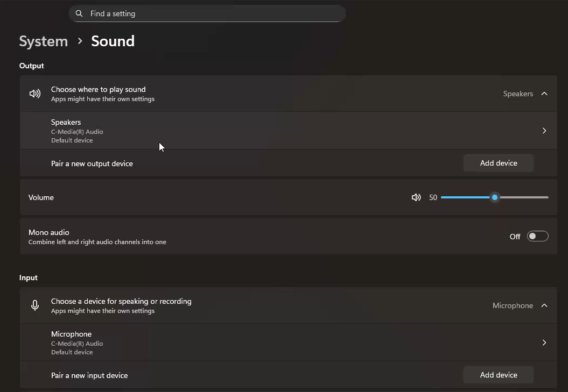Adjust the Volume slider handle
568x392 pixels.
494,197
